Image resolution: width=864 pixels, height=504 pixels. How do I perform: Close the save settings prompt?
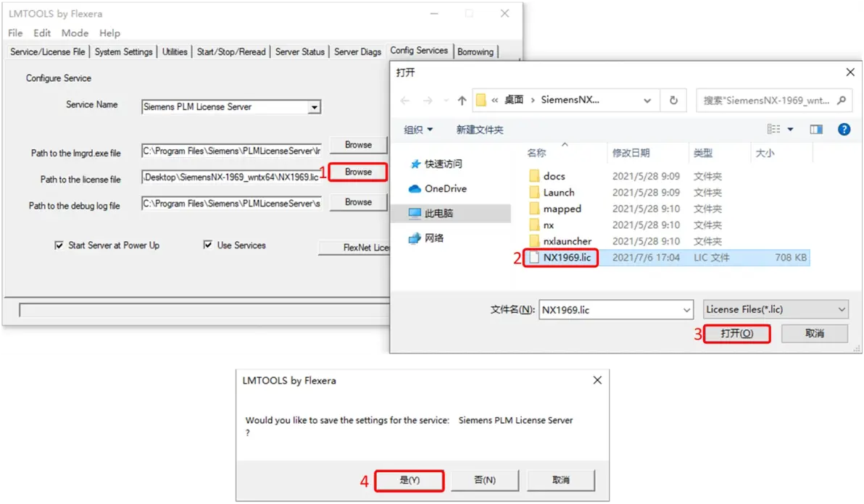click(597, 380)
